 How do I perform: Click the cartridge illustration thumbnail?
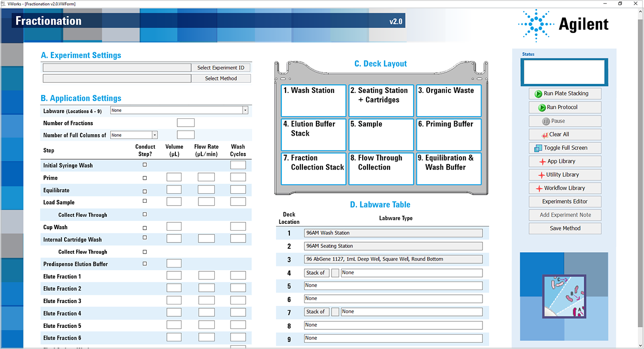point(564,296)
